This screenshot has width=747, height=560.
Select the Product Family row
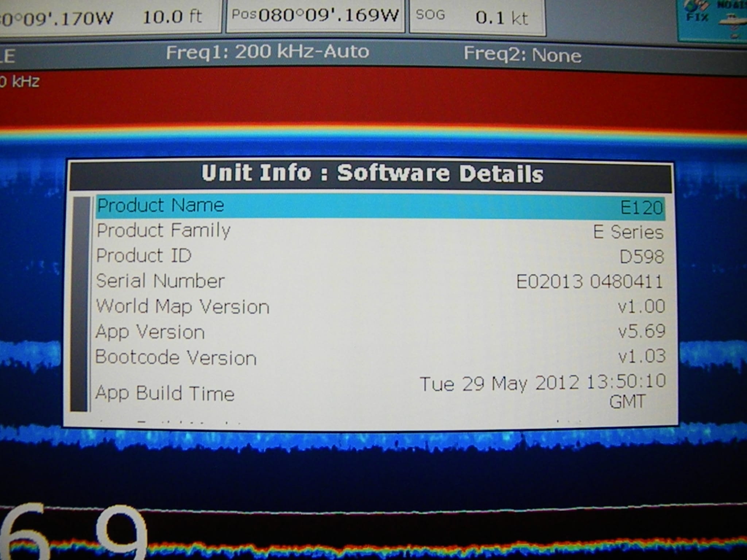[379, 231]
